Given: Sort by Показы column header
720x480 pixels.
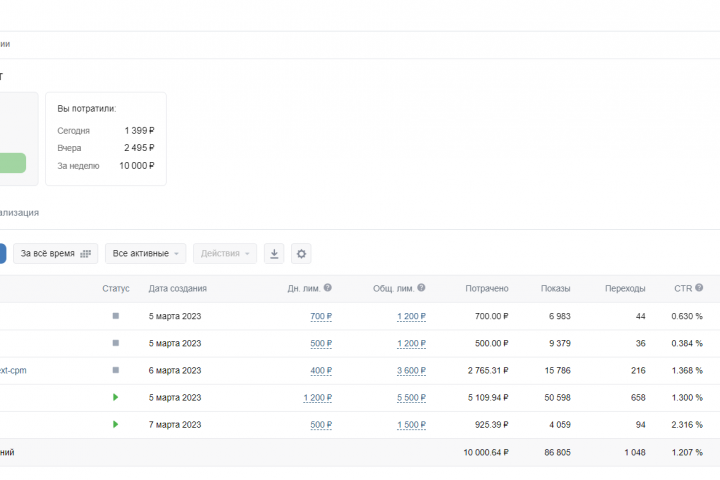Looking at the screenshot, I should pyautogui.click(x=556, y=288).
